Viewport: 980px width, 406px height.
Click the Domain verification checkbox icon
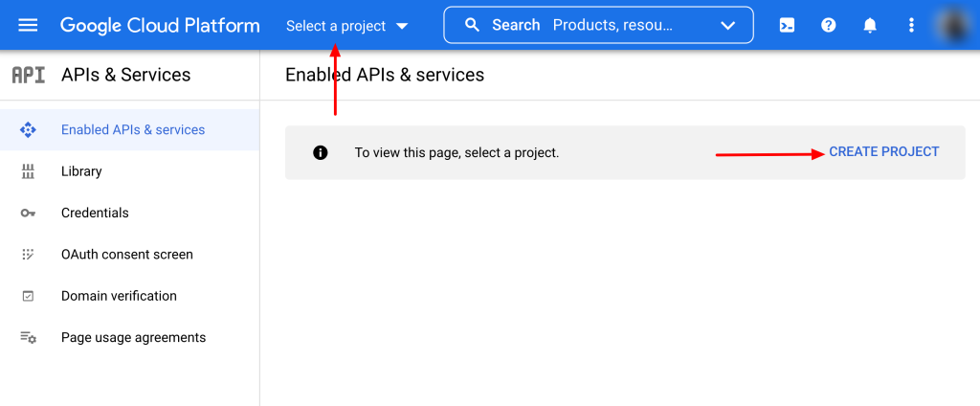(28, 296)
